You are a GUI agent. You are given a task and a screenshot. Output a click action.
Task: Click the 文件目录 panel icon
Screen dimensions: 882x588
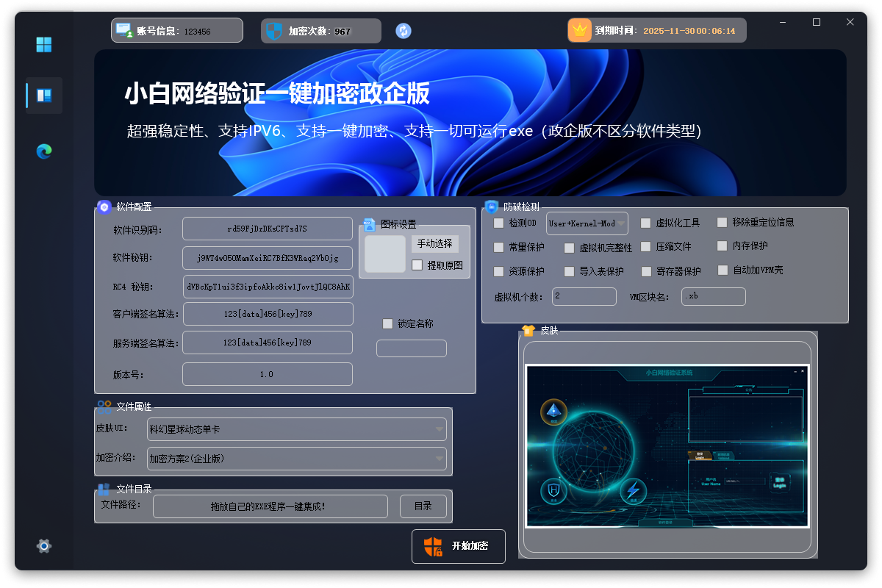tap(102, 489)
